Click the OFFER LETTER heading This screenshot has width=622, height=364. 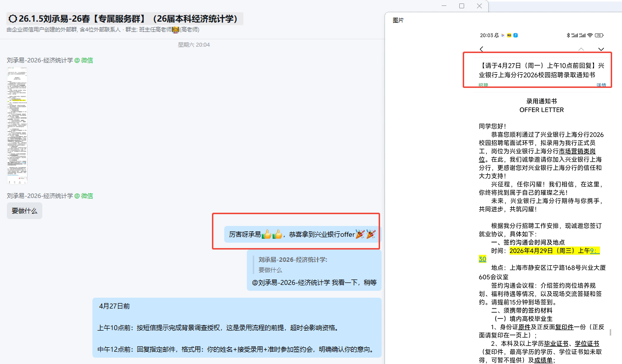tap(541, 110)
